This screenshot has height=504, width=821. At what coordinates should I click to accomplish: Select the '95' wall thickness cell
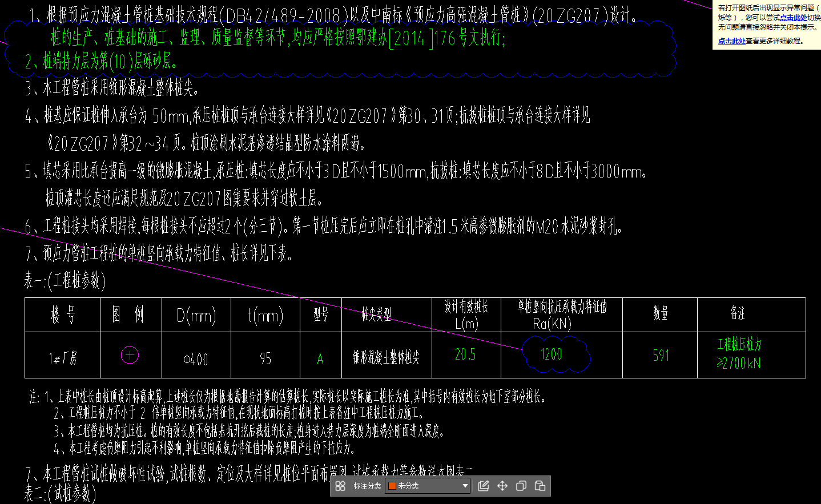pos(265,358)
